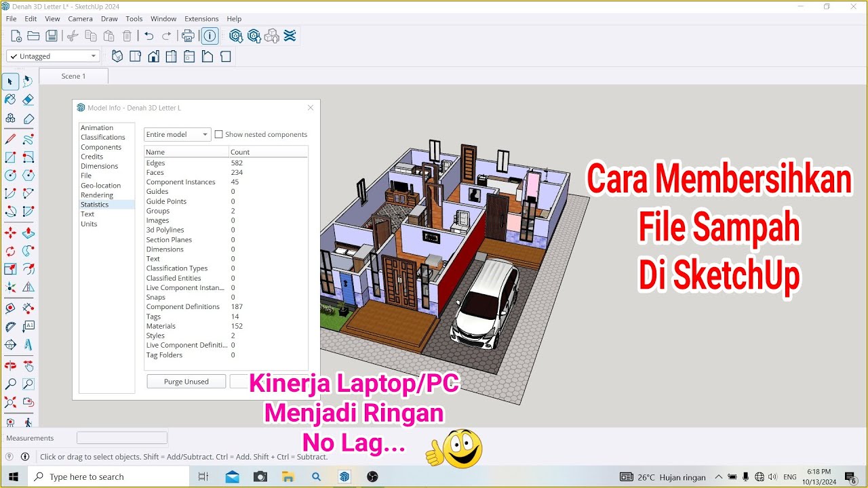The height and width of the screenshot is (488, 868).
Task: Switch to Front view house icon
Action: click(154, 56)
